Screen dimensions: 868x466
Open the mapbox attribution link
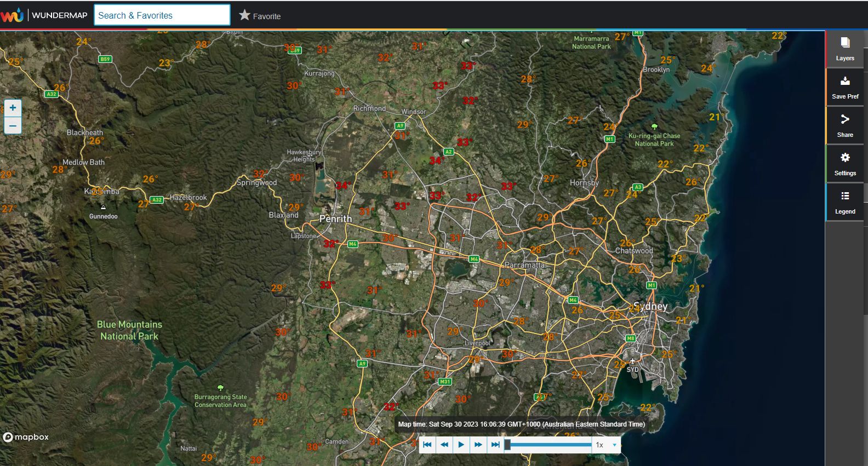tap(26, 437)
